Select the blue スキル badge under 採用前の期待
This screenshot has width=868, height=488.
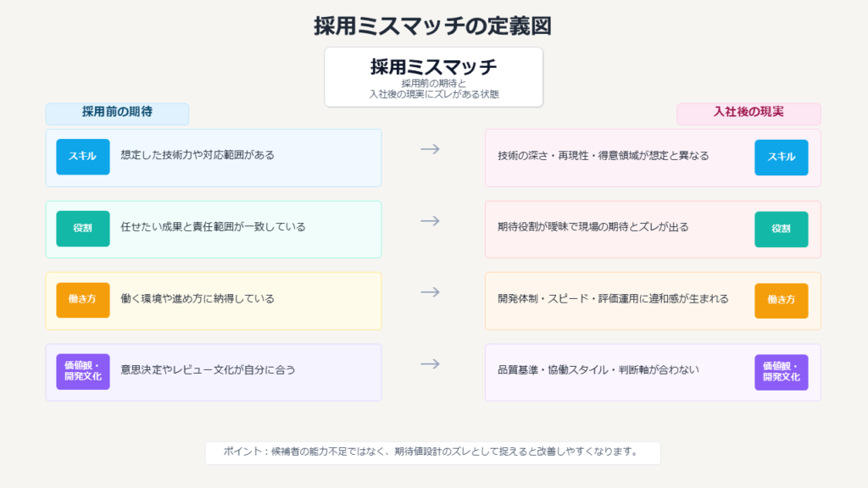click(83, 157)
